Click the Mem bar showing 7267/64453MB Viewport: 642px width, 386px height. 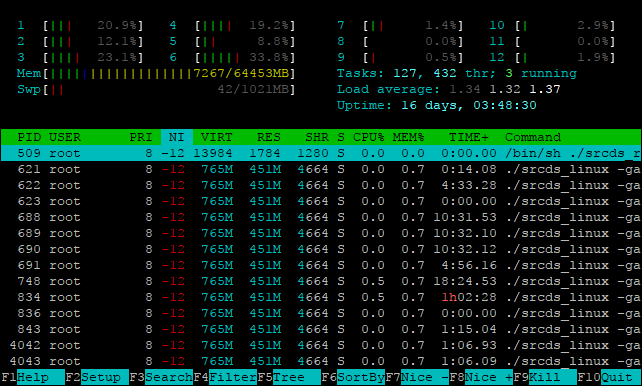[x=156, y=73]
